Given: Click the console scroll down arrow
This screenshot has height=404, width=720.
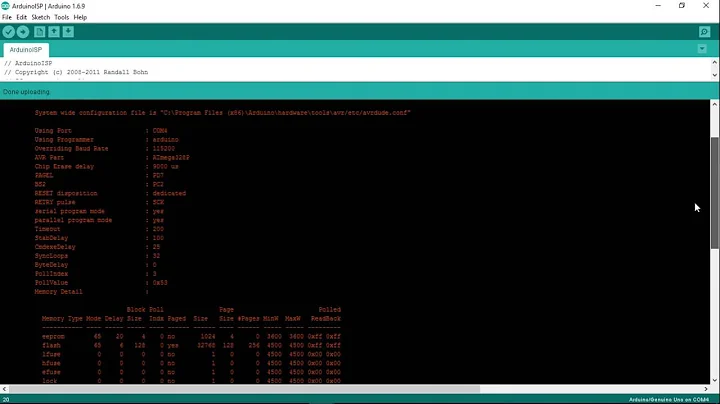Looking at the screenshot, I should pyautogui.click(x=714, y=380).
